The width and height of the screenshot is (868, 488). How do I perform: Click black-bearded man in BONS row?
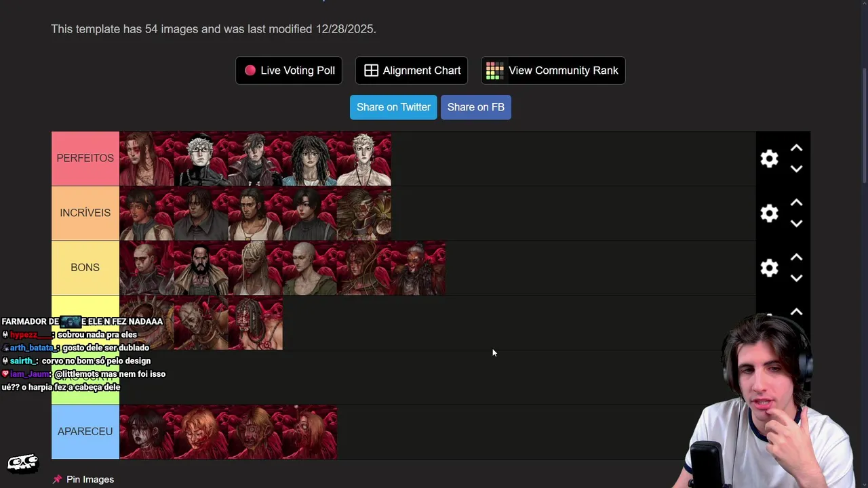(x=201, y=268)
